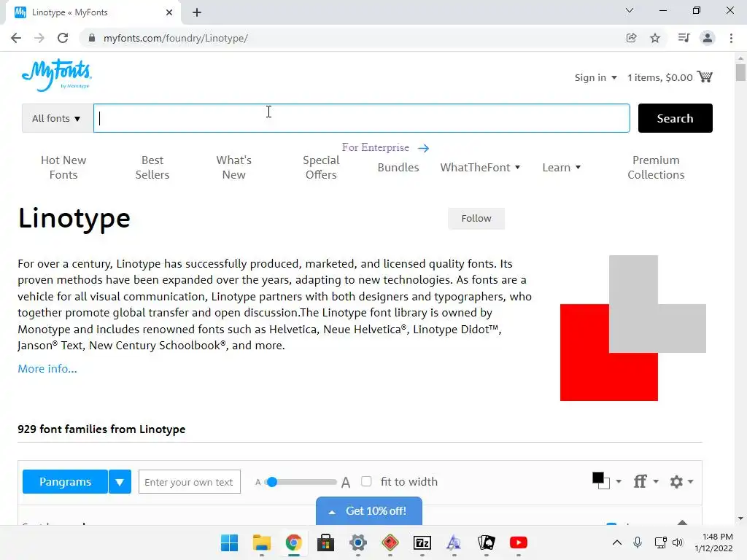Image resolution: width=747 pixels, height=560 pixels.
Task: Open the Pangrams dropdown arrow
Action: point(120,482)
